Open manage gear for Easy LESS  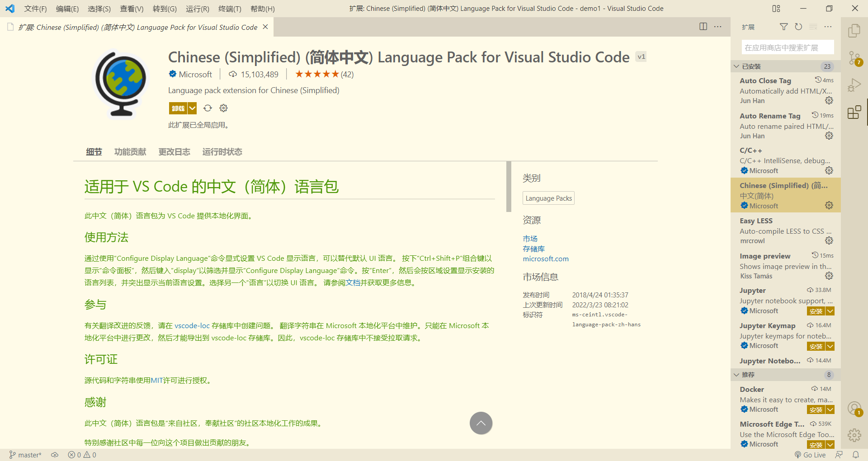[829, 240]
